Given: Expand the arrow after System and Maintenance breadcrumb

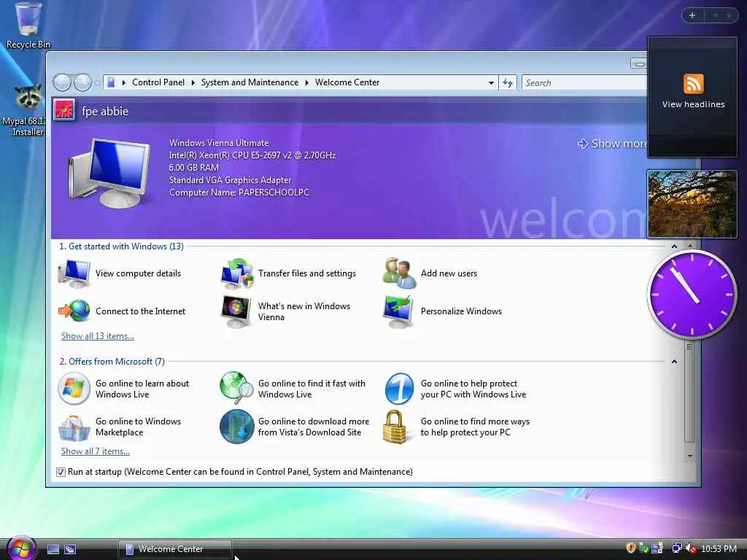Looking at the screenshot, I should click(x=307, y=83).
